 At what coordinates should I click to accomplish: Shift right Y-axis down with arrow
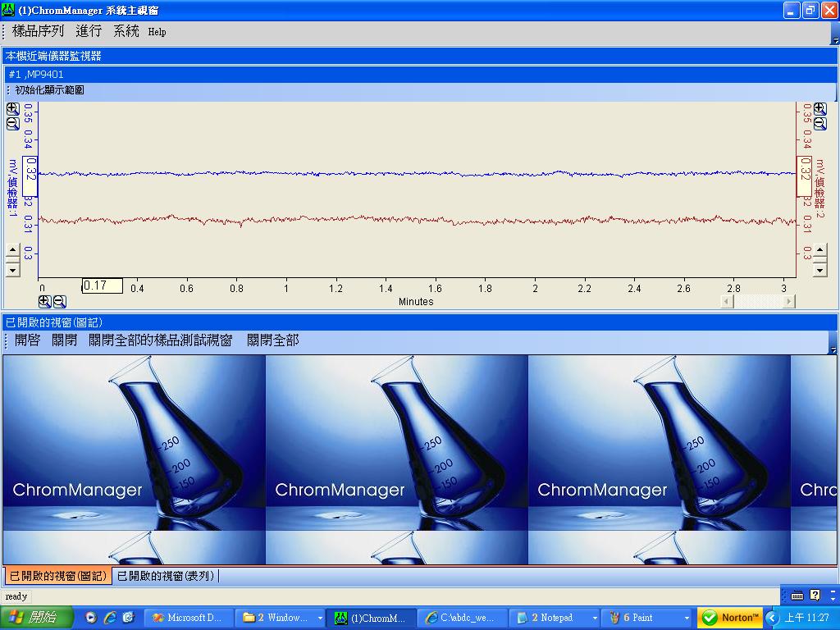coord(820,269)
